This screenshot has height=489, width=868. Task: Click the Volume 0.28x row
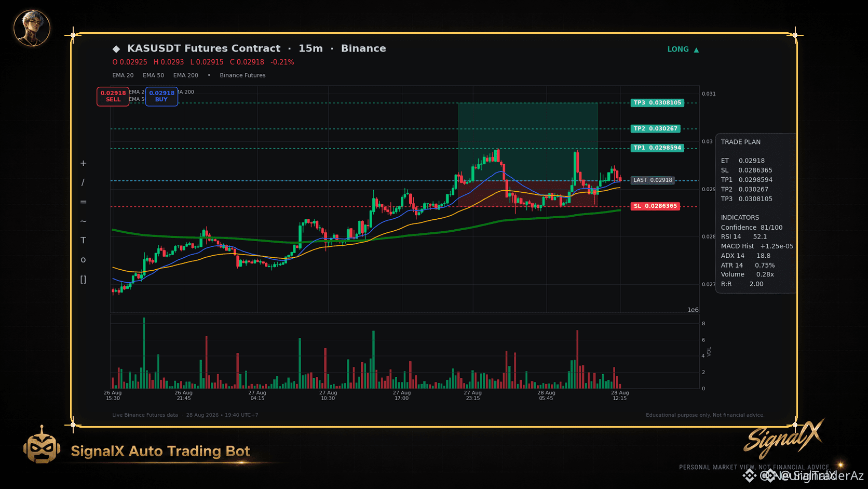(x=747, y=274)
